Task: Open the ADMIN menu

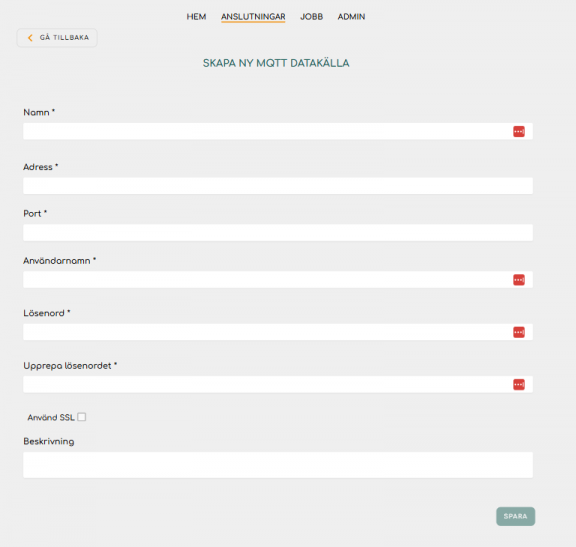Action: pos(351,17)
